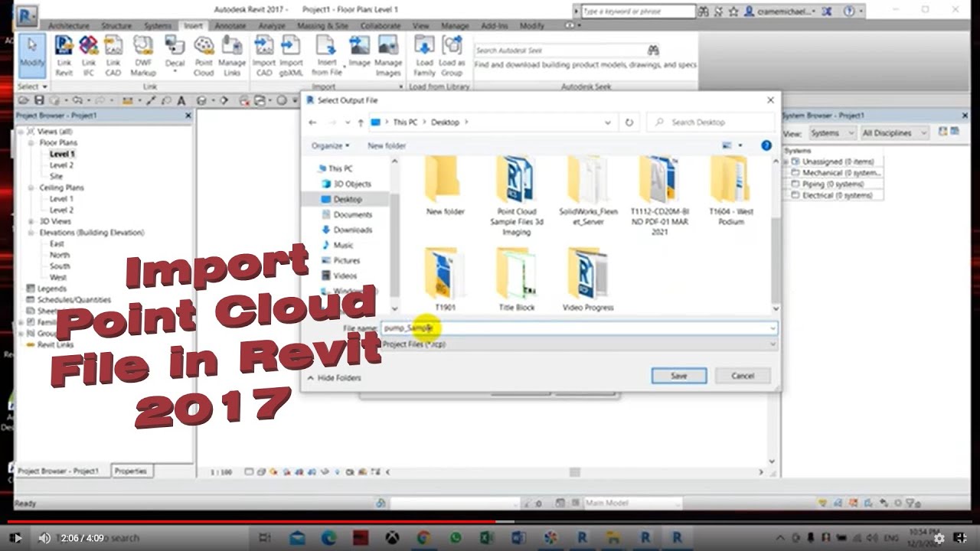Screen dimensions: 980x551
Task: Click the Import CAD icon
Action: 264,55
